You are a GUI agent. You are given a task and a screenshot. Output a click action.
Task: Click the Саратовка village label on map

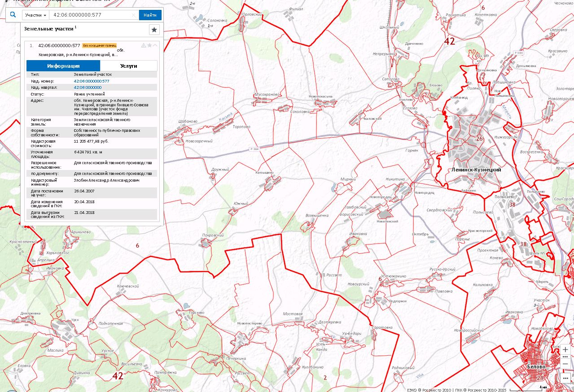[382, 328]
